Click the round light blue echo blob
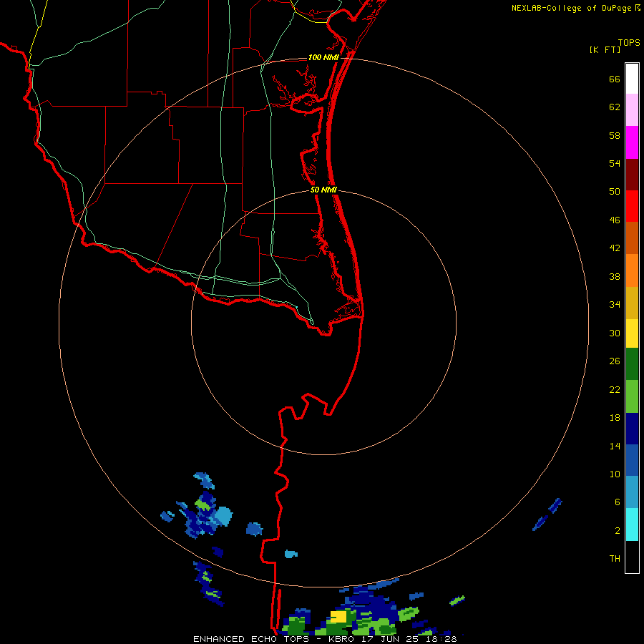 [x=223, y=516]
